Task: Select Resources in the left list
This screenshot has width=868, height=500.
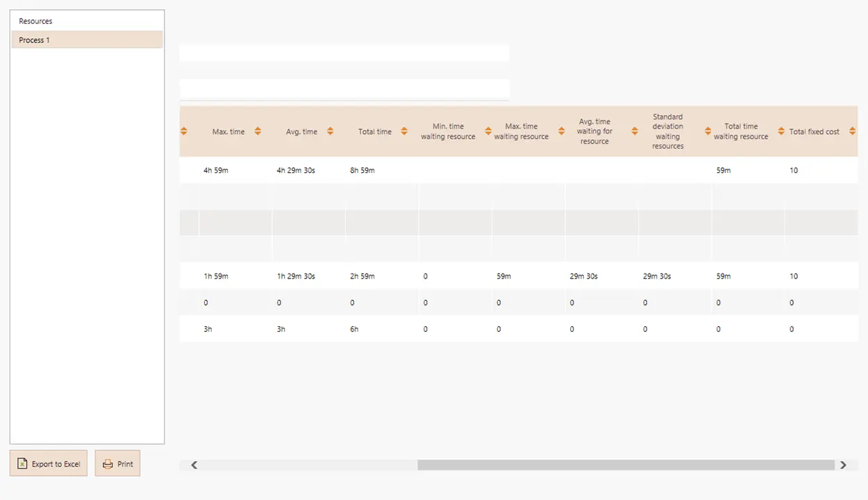Action: click(x=87, y=22)
